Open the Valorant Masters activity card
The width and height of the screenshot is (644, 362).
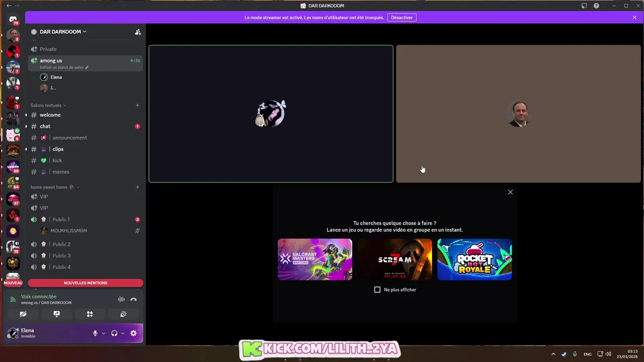click(x=315, y=259)
